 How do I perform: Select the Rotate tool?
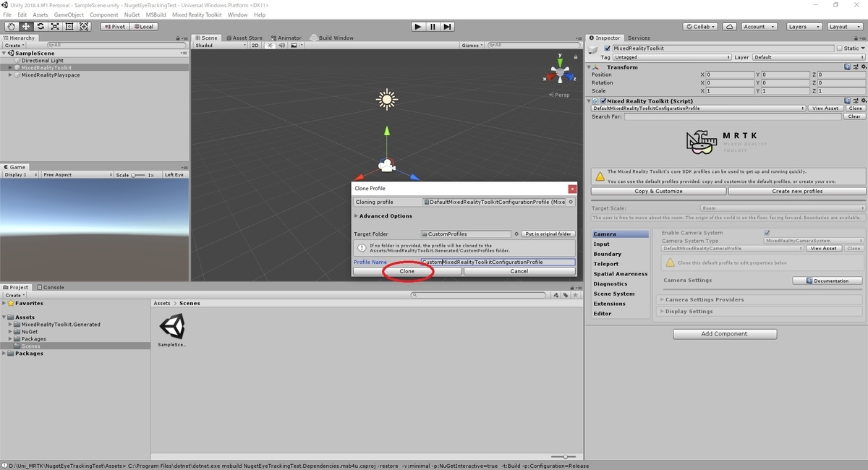[x=41, y=26]
